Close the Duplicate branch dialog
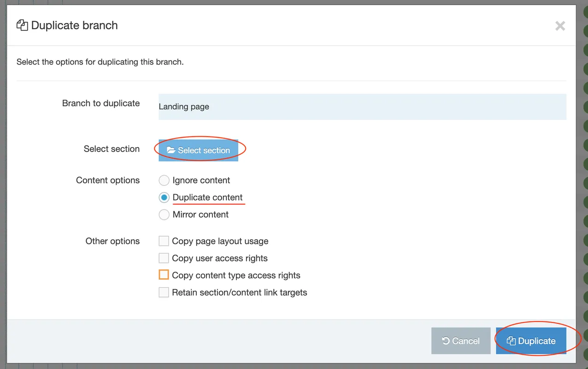 (x=560, y=26)
